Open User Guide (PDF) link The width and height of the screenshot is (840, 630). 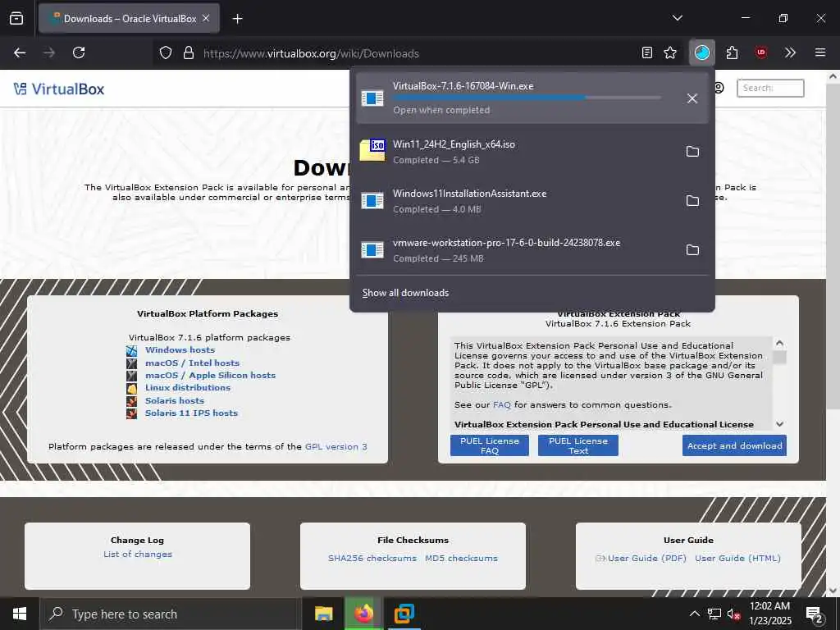click(x=647, y=558)
